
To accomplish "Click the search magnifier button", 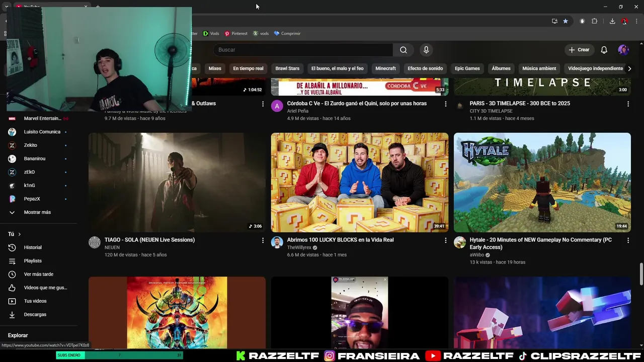I will [404, 50].
